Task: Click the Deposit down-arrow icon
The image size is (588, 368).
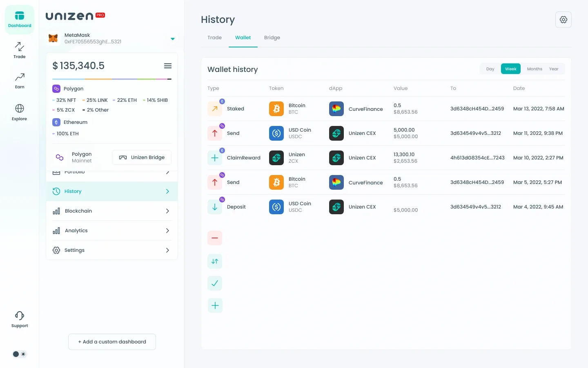Action: point(215,207)
